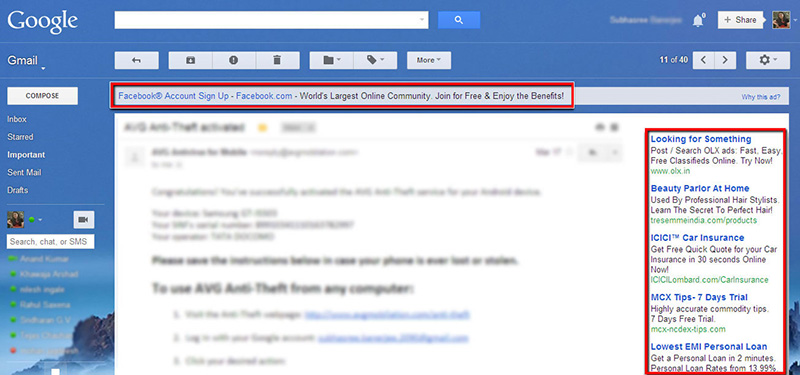Open the More actions dropdown

(x=429, y=60)
